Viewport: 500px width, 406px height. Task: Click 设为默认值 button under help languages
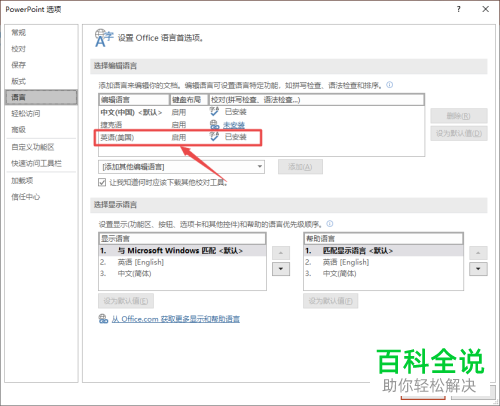330,301
